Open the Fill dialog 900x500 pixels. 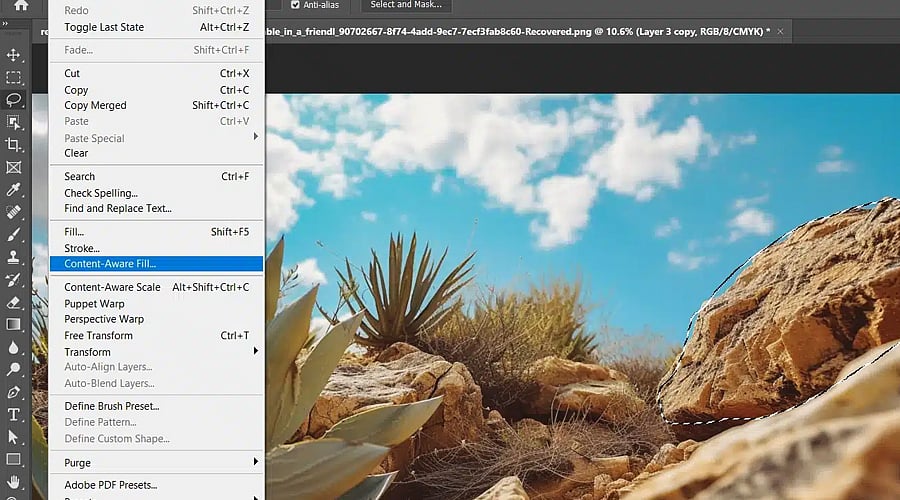click(x=156, y=232)
